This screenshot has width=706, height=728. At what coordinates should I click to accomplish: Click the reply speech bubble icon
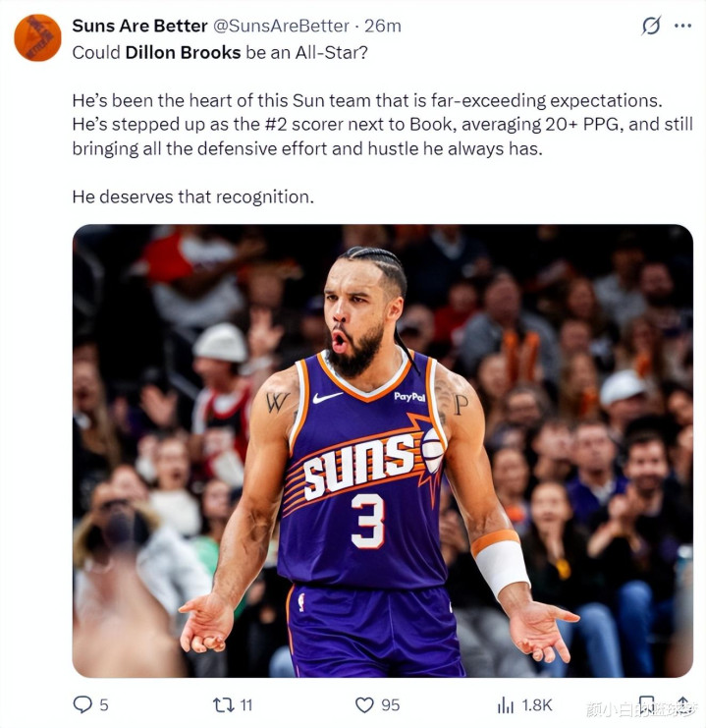click(x=82, y=704)
